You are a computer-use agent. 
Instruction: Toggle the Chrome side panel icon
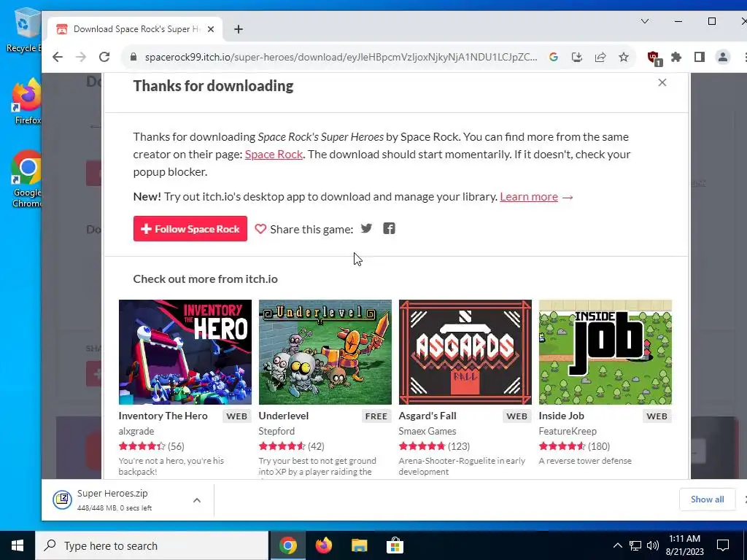pos(700,57)
